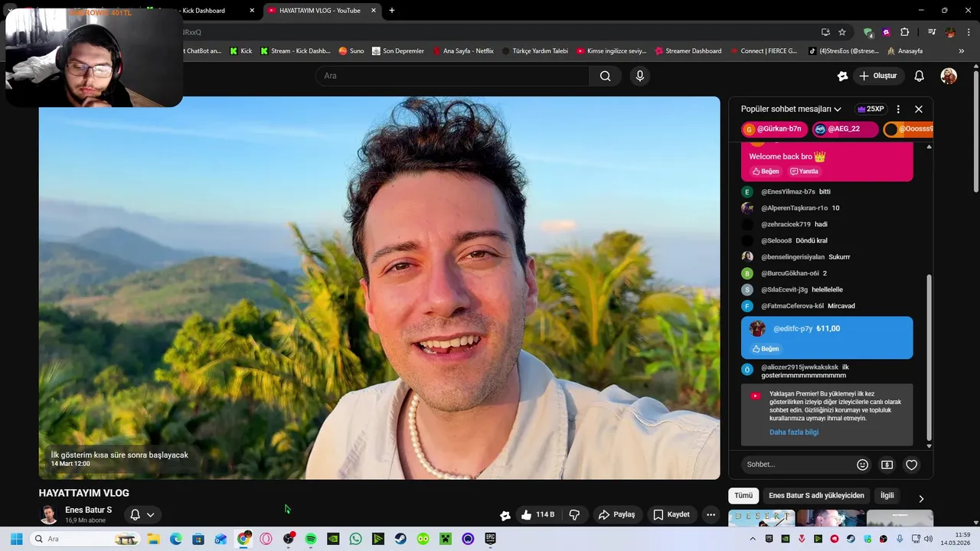Open the Enes Batur S channel name link
Screen dimensions: 980x551
(x=88, y=510)
